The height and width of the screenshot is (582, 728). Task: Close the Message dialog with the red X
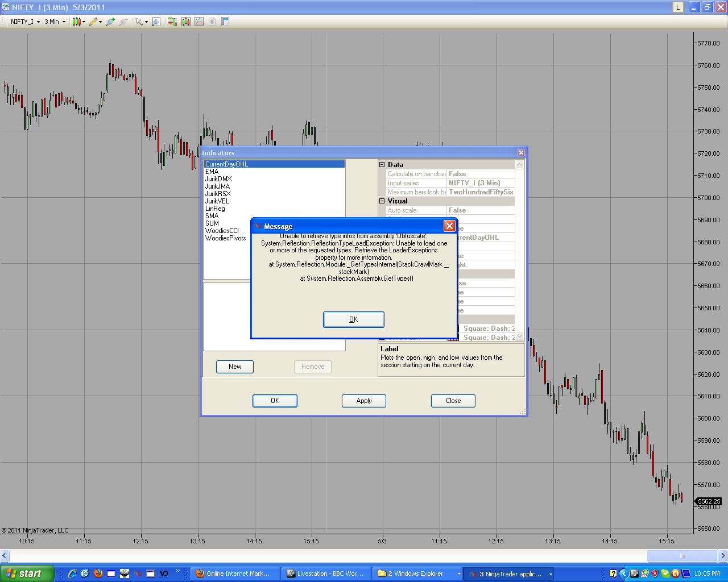coord(449,226)
